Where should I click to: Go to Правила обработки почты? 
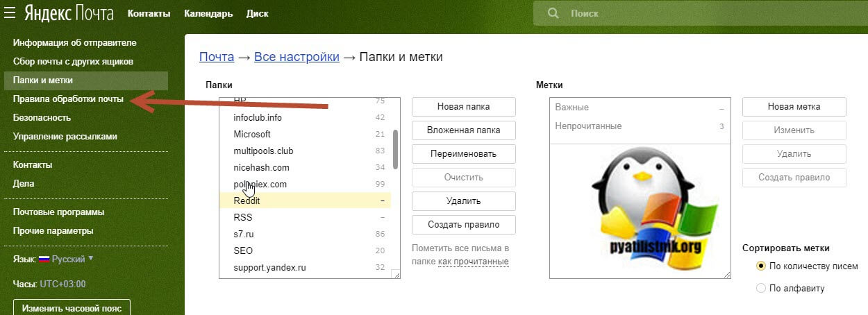(68, 99)
